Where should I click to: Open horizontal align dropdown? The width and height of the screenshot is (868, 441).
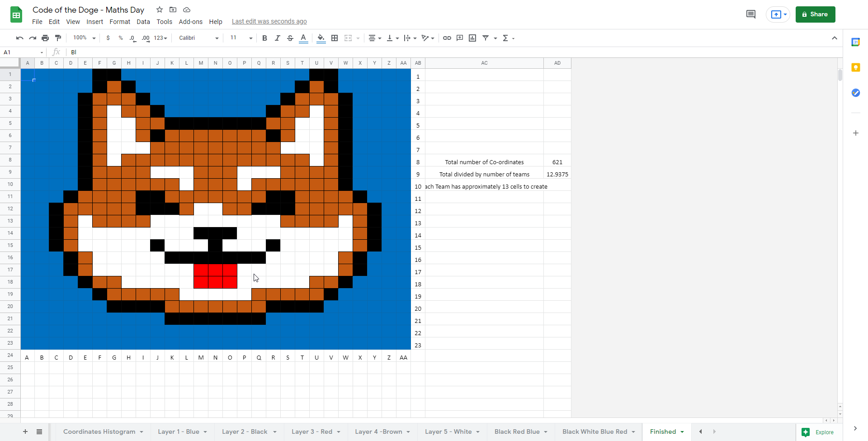pos(375,38)
